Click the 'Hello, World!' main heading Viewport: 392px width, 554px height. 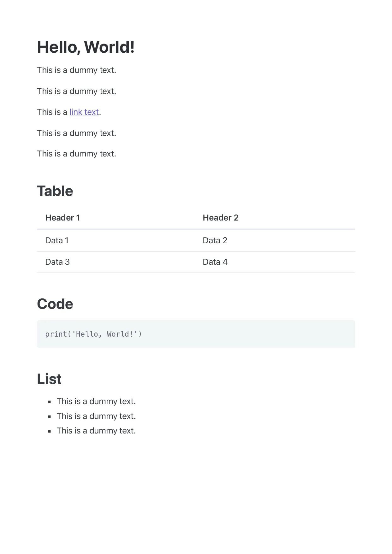coord(86,47)
